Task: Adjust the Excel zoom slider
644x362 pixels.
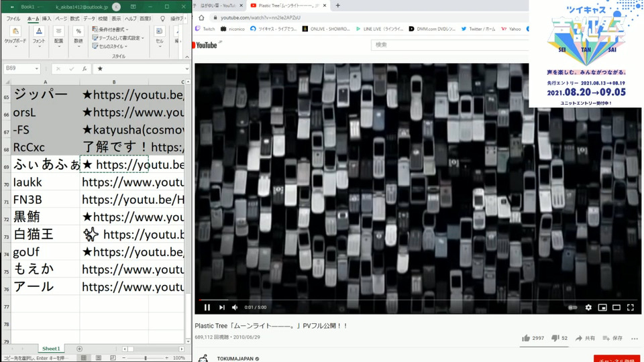Action: pos(146,358)
